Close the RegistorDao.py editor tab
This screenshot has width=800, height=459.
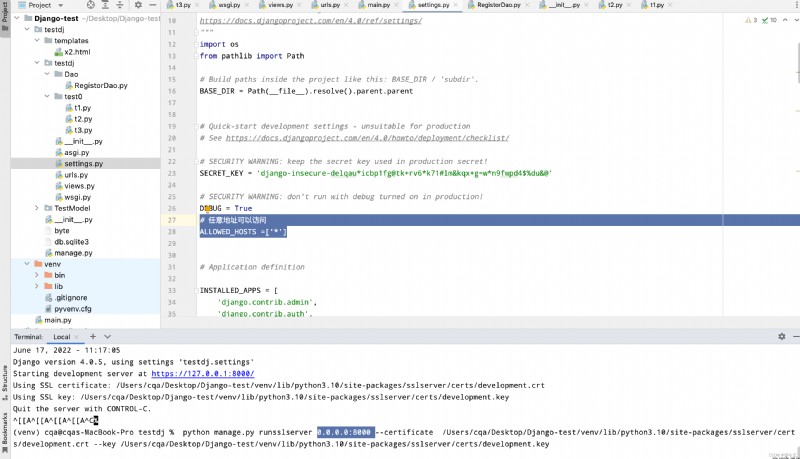(528, 5)
